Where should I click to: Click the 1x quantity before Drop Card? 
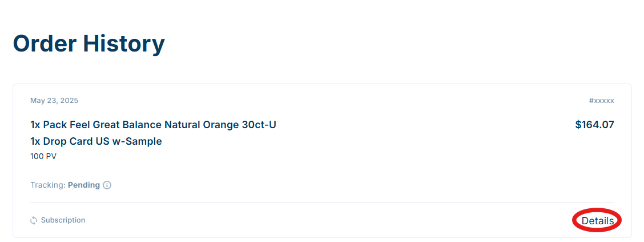coord(35,141)
